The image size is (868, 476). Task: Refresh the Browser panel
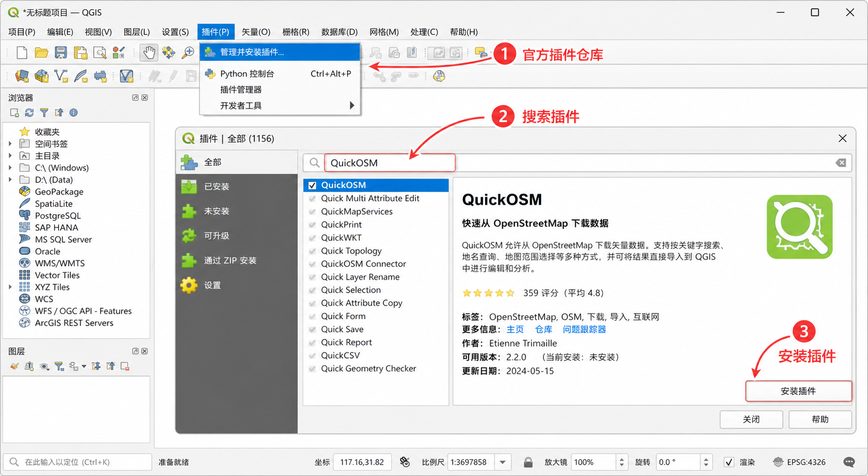29,113
